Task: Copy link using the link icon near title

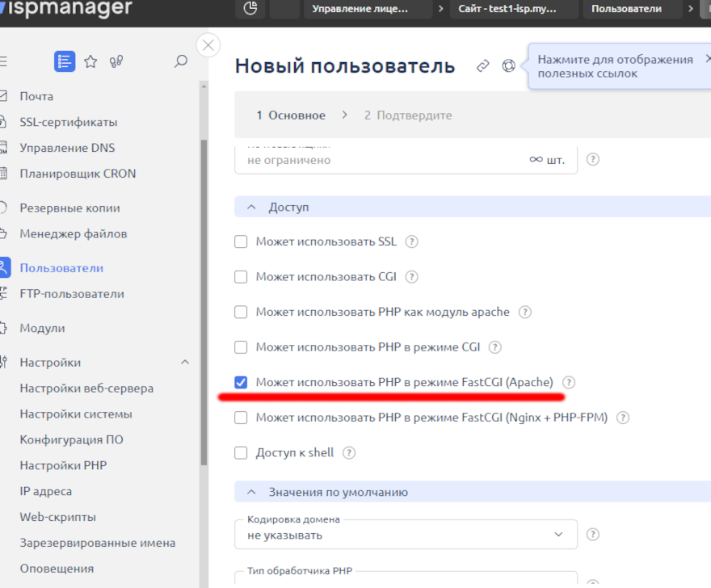Action: pos(483,66)
